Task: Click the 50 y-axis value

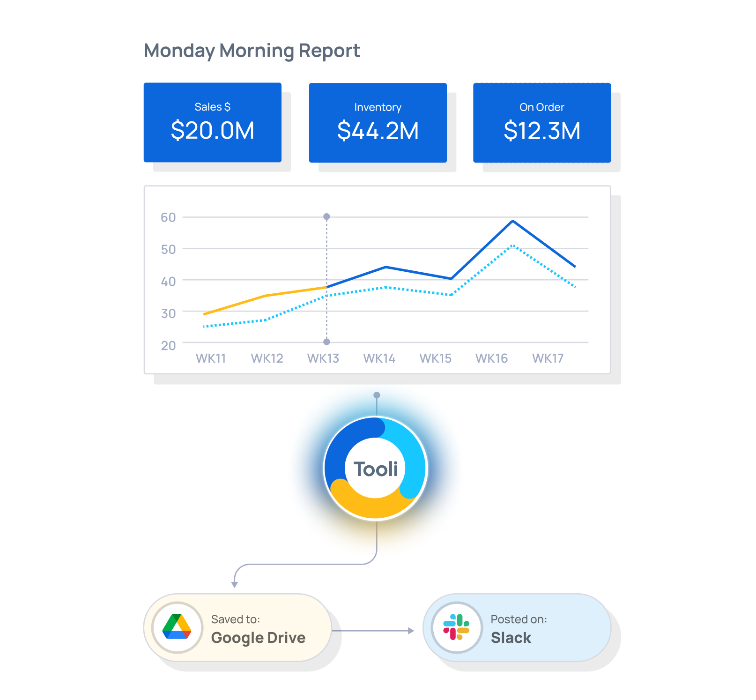Action: point(169,249)
